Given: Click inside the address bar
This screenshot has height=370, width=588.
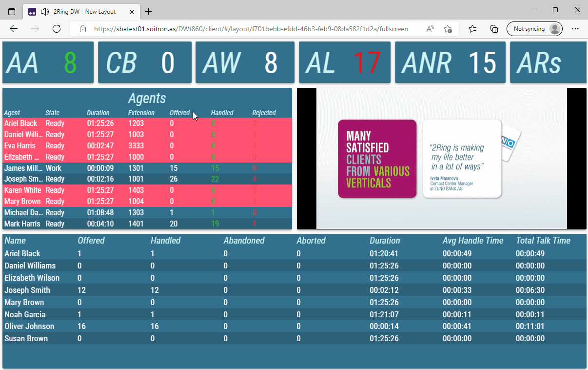Looking at the screenshot, I should [x=244, y=29].
